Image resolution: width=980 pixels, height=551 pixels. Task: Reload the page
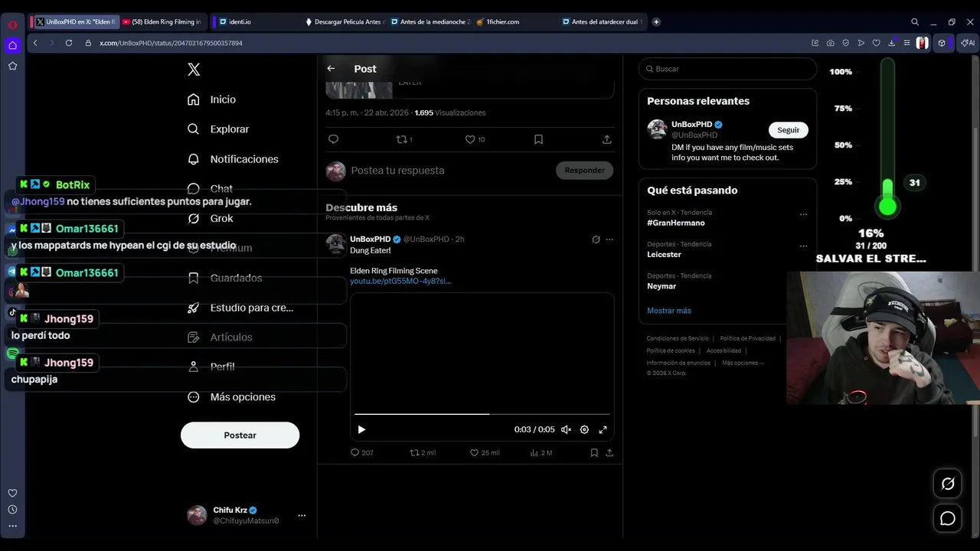(x=69, y=43)
